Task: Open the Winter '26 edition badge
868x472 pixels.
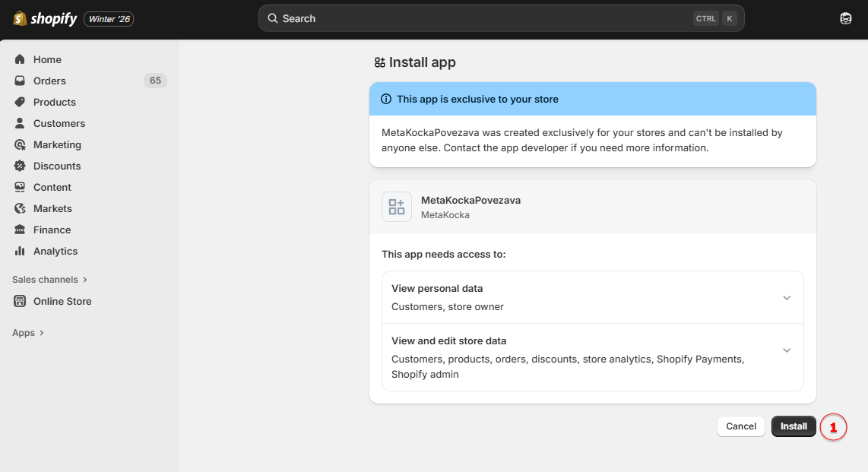Action: tap(109, 19)
